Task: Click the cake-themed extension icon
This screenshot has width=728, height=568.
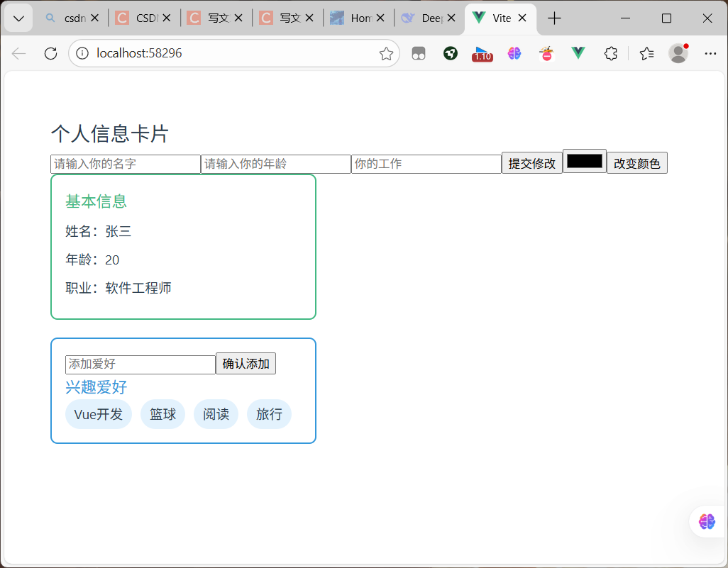Action: click(x=546, y=53)
